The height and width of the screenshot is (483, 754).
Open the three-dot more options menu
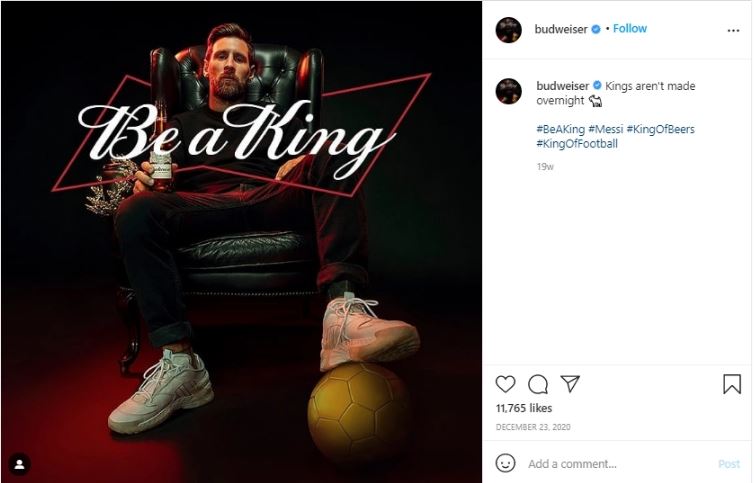click(733, 30)
